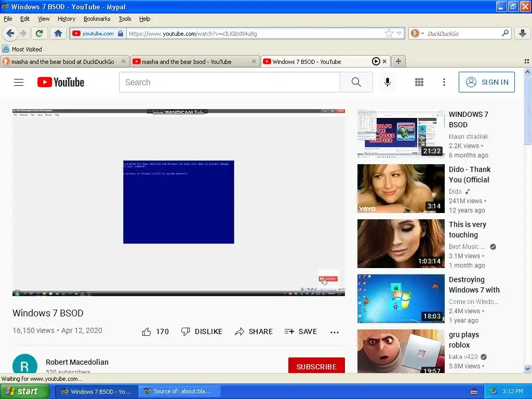The height and width of the screenshot is (399, 532).
Task: Click the browser forward arrow
Action: coord(23,33)
